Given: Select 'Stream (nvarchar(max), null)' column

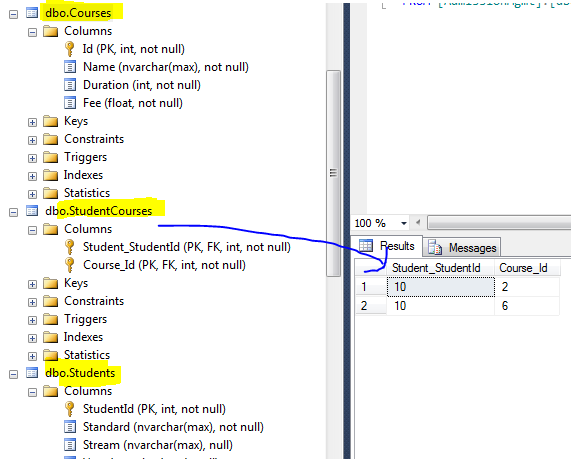Looking at the screenshot, I should [x=158, y=445].
